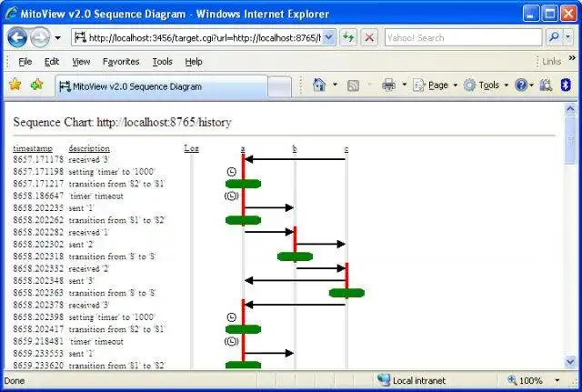Click timeout clock icon at 8659.218481 row
Screen dimensions: 582x392
pos(232,341)
